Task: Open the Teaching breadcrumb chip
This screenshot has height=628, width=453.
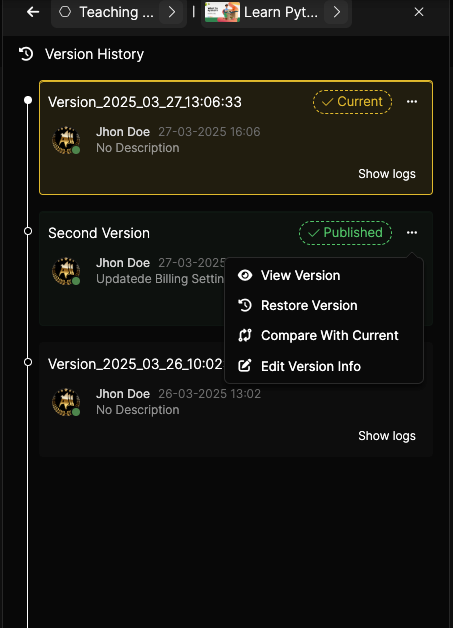Action: tap(119, 12)
